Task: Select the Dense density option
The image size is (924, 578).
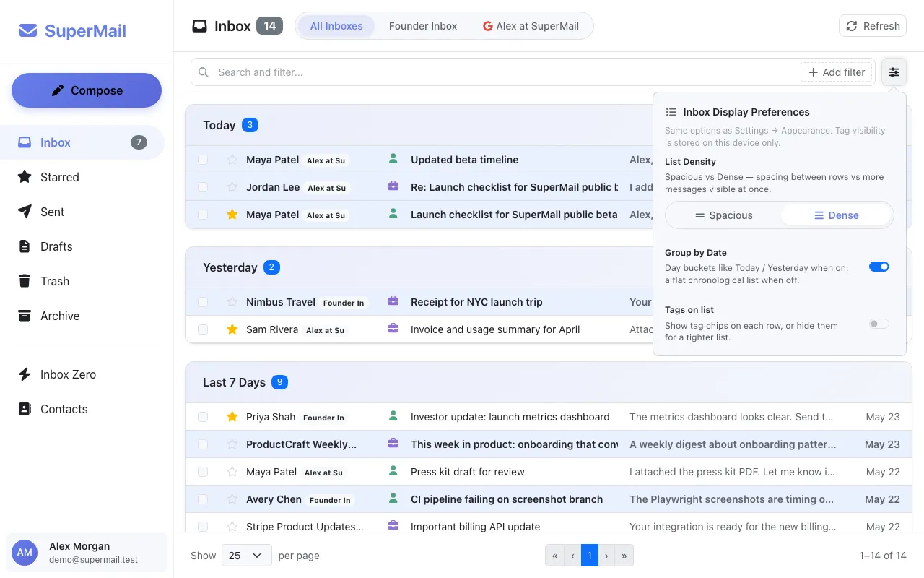Action: [x=836, y=215]
